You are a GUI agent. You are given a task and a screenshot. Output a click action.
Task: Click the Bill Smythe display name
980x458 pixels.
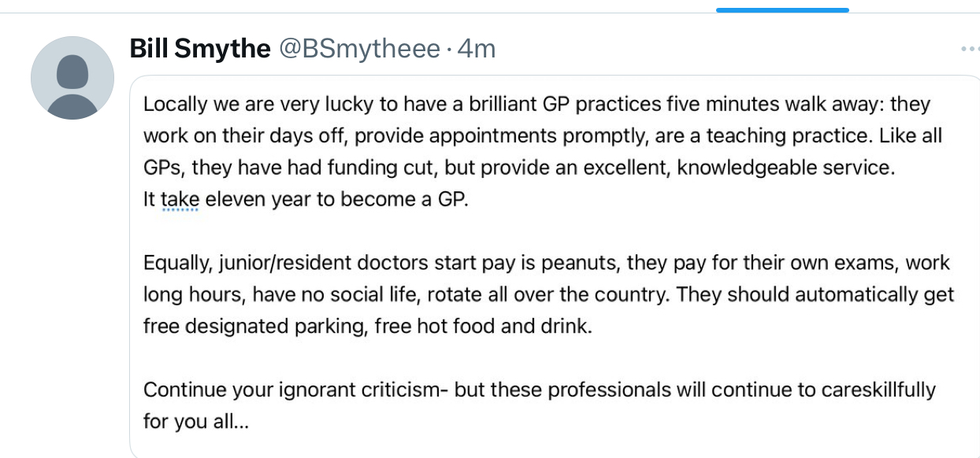coord(200,49)
